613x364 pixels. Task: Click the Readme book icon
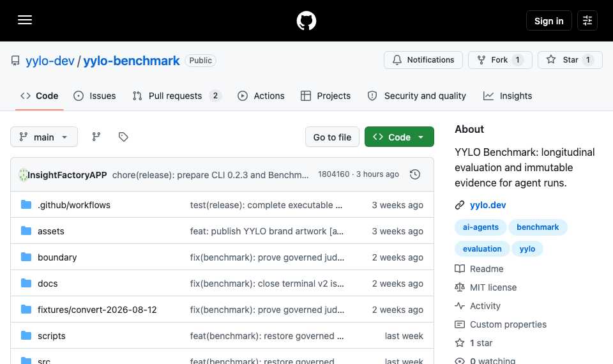tap(460, 269)
